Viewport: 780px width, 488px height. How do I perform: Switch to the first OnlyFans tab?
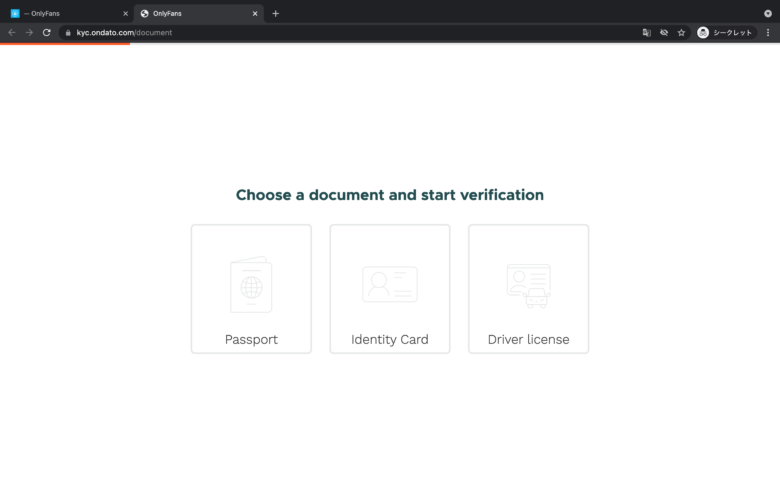tap(67, 13)
